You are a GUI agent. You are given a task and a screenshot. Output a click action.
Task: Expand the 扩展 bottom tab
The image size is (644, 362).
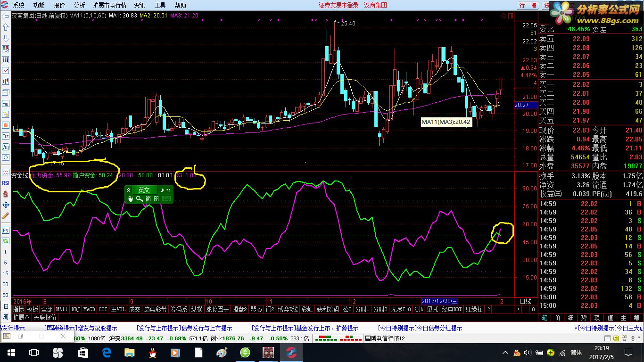coord(21,317)
